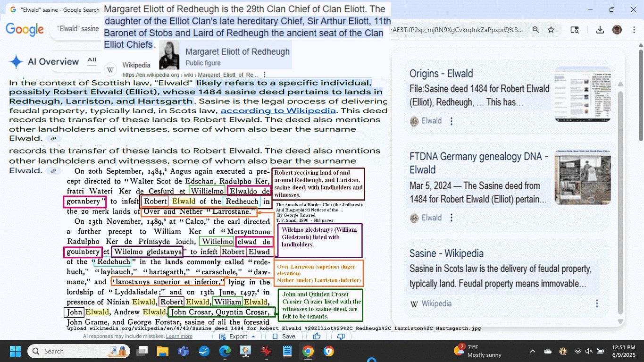Click the 'AI Overview' heading text

53,62
